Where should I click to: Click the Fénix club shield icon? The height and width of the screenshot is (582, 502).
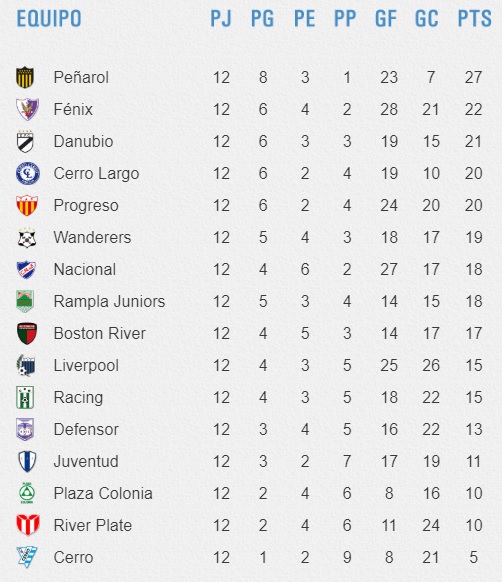[27, 109]
